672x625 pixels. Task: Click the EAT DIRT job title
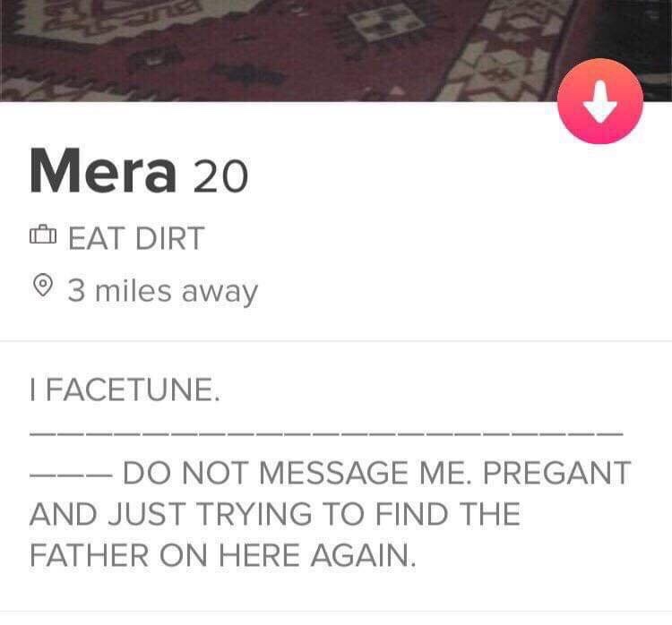(x=136, y=238)
